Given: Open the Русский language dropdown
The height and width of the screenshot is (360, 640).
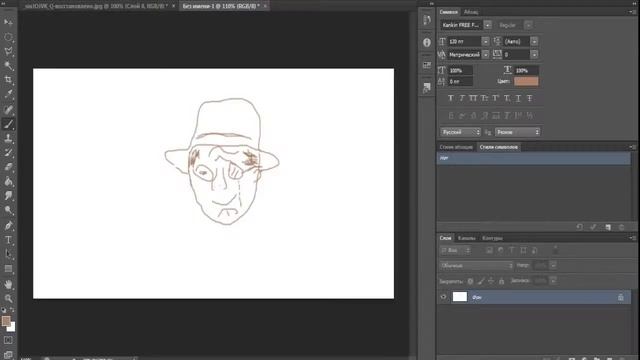Looking at the screenshot, I should point(460,132).
